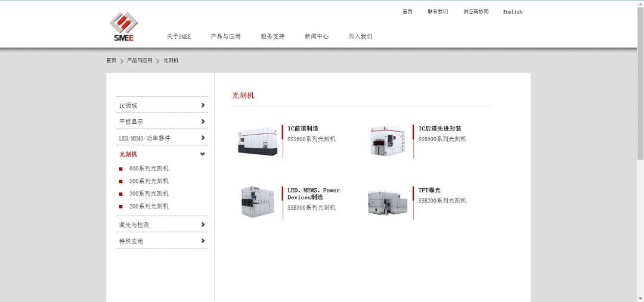Open the 首页 link in top bar
644x302 pixels.
[x=407, y=11]
